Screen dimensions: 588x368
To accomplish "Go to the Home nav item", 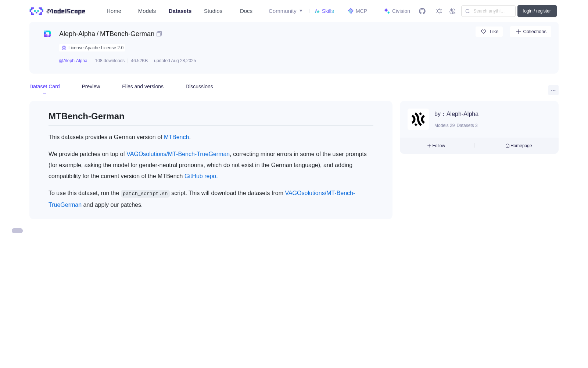I will (114, 11).
